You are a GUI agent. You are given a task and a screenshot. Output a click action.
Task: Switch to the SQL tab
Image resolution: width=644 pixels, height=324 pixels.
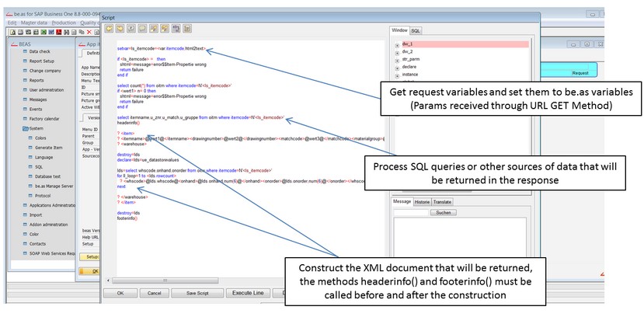click(416, 30)
